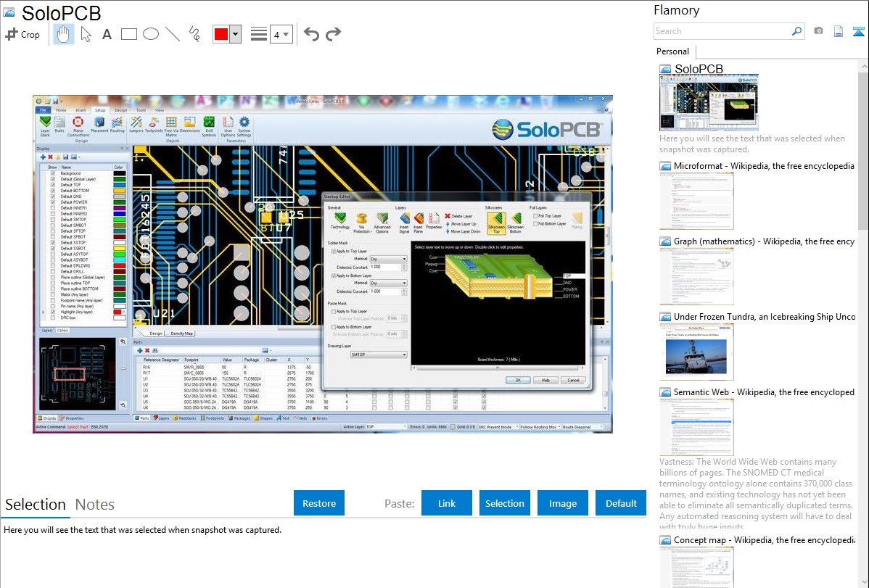Open System Settings gear in the ribbon
This screenshot has width=869, height=588.
pyautogui.click(x=244, y=126)
